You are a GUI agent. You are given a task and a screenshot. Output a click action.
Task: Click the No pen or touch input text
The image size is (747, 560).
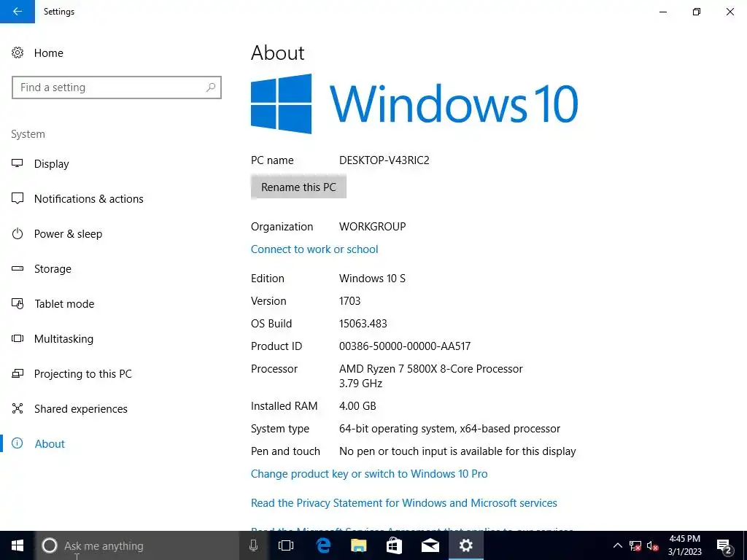tap(457, 451)
